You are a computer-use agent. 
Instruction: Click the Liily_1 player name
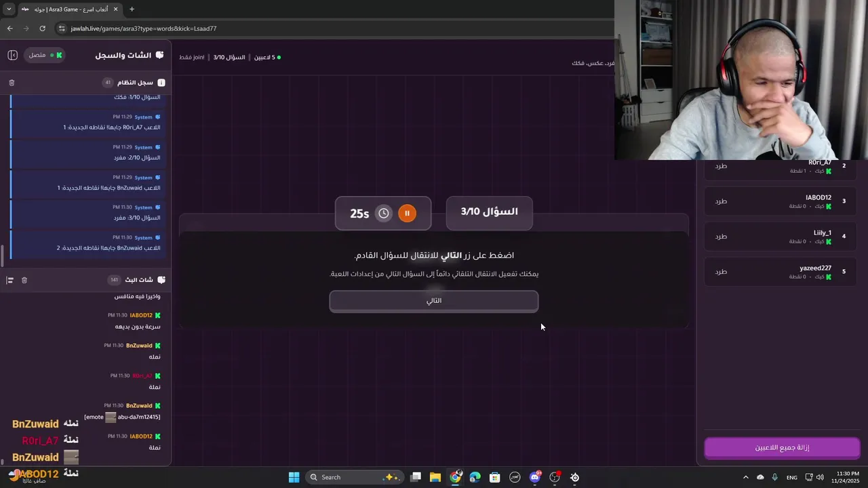click(822, 232)
